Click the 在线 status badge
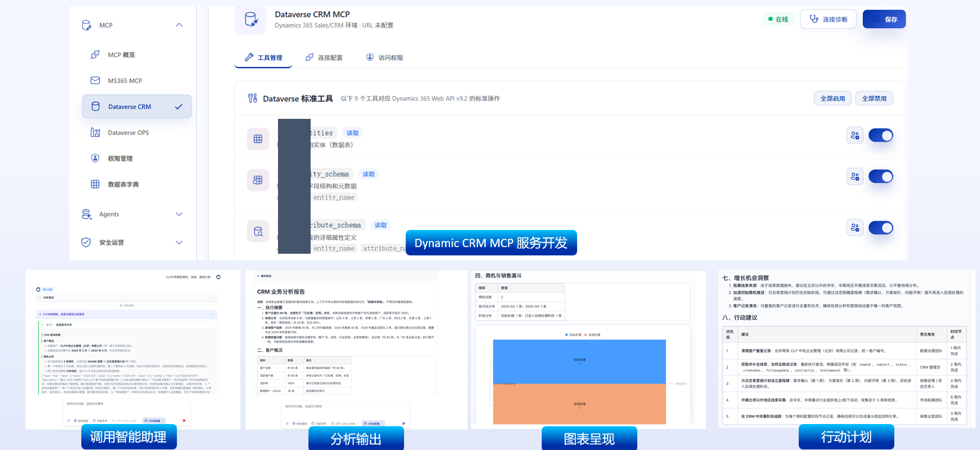Image resolution: width=980 pixels, height=450 pixels. click(x=778, y=19)
